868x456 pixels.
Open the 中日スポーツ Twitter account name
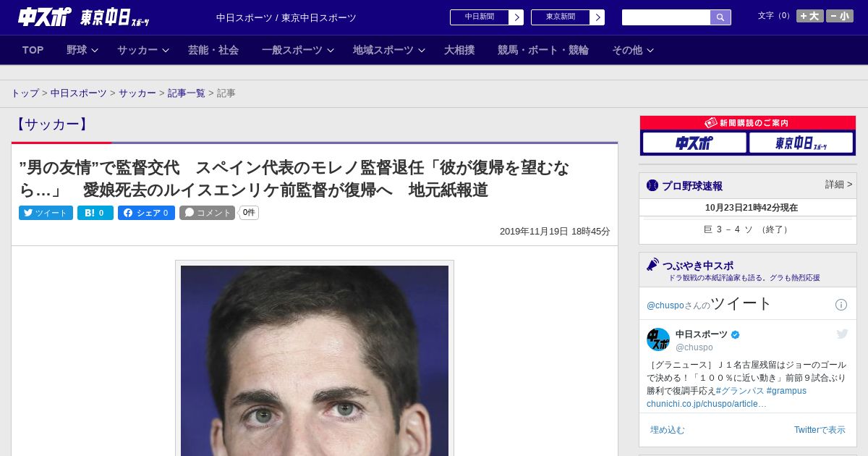702,334
